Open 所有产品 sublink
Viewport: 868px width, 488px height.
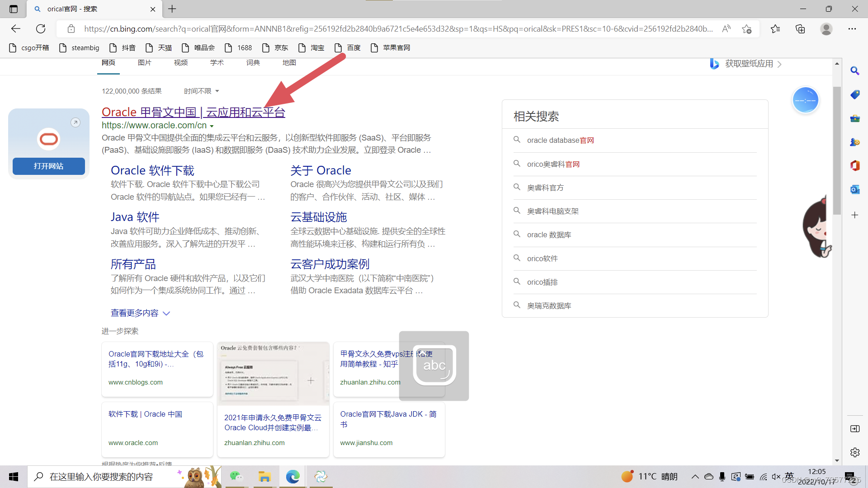tap(133, 264)
